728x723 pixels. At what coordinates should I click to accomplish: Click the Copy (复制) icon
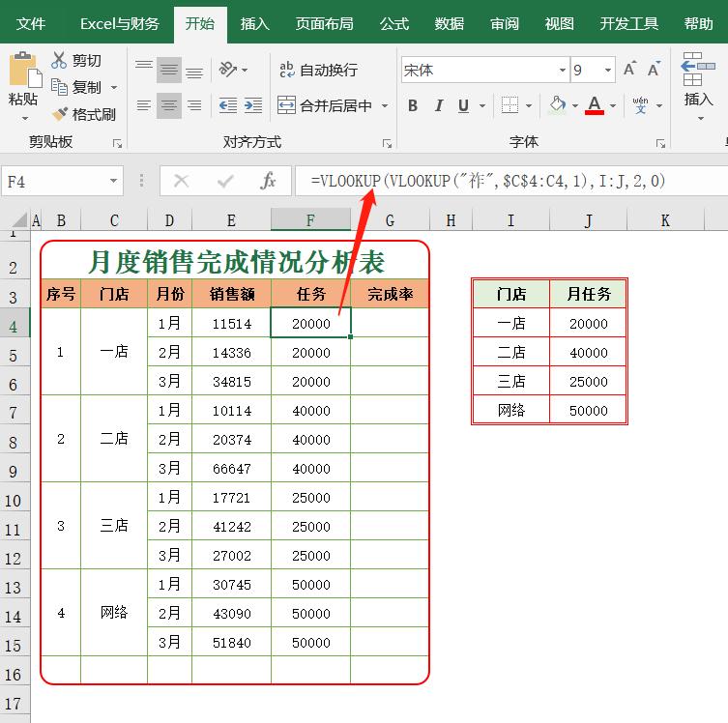(59, 87)
